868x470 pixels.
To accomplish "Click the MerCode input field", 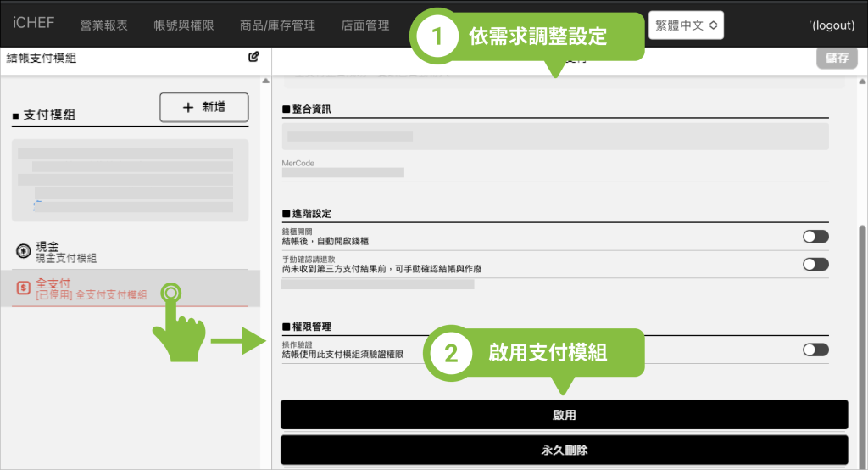I will pos(554,172).
